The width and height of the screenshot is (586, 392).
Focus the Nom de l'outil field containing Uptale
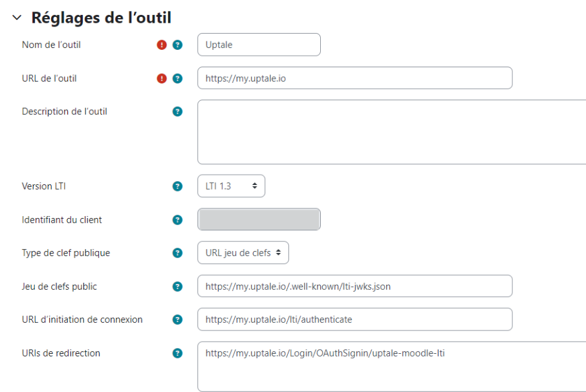tap(259, 45)
